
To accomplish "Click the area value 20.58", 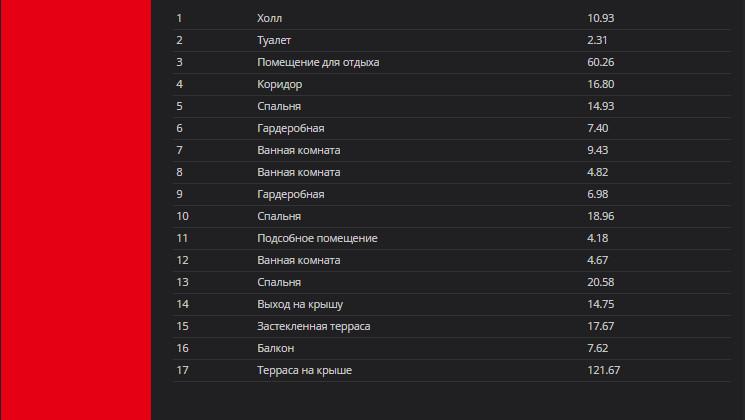I will 600,283.
